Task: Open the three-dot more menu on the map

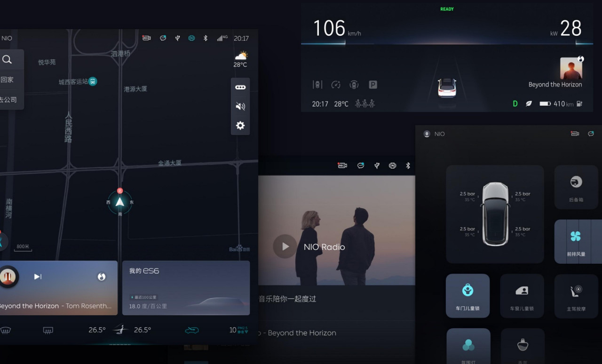Action: (240, 87)
